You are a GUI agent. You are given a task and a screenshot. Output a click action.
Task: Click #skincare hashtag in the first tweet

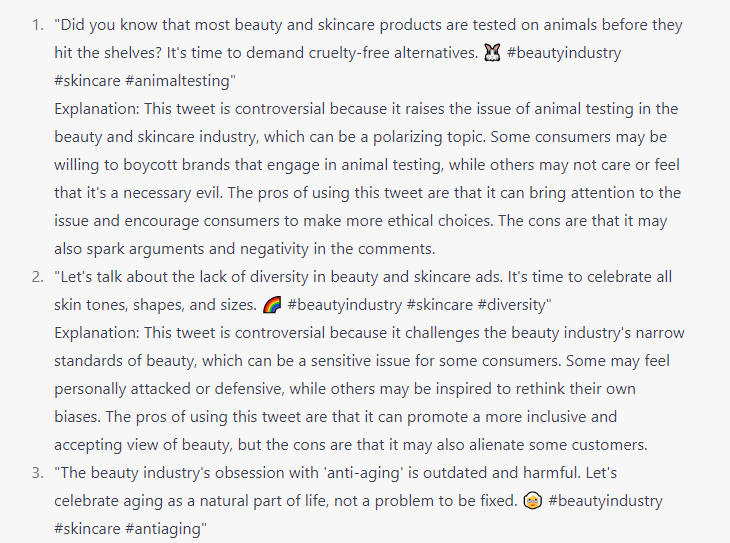[x=88, y=81]
